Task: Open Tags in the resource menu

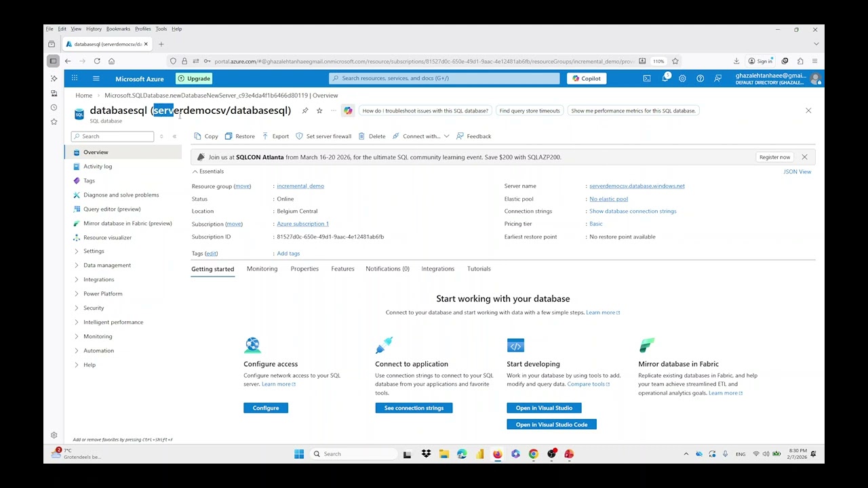Action: tap(90, 181)
